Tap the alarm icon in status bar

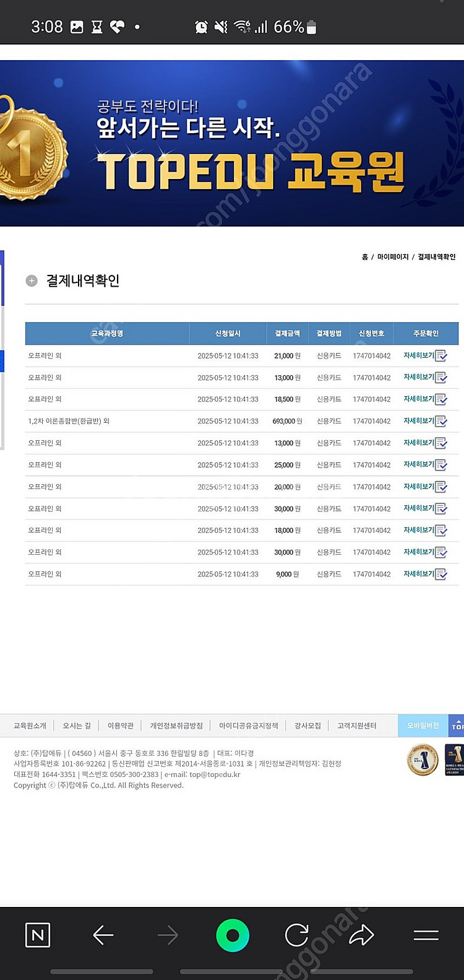[202, 27]
